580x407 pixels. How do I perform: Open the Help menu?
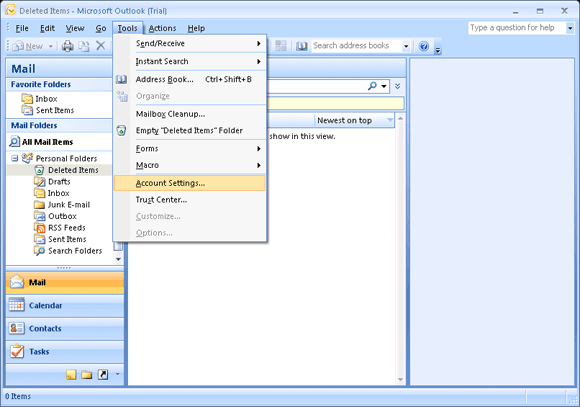coord(196,28)
